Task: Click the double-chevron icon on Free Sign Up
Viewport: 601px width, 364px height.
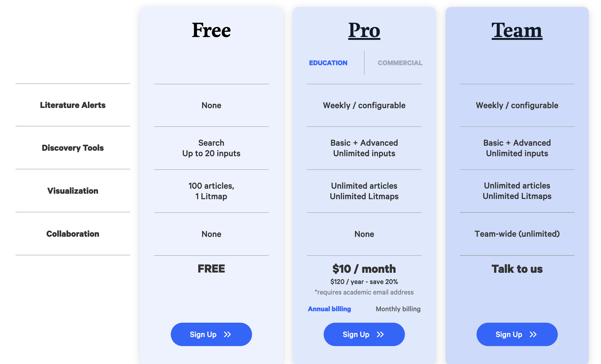Action: (227, 334)
